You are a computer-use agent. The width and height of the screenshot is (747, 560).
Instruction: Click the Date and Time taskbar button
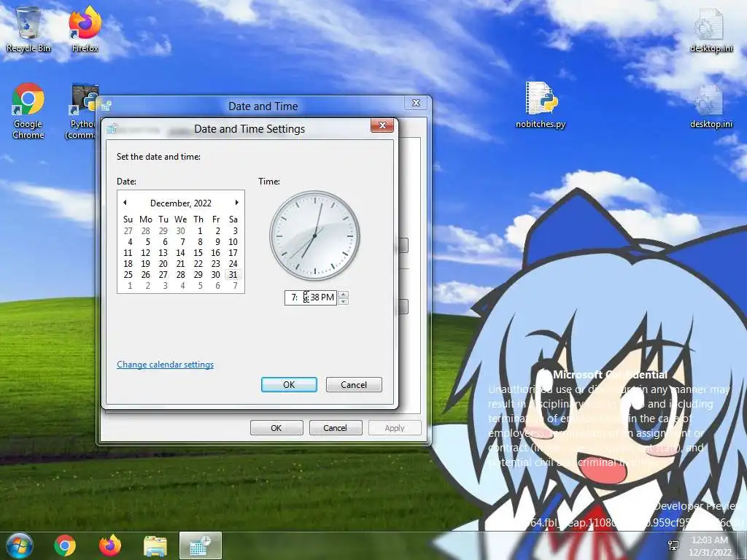click(x=201, y=545)
